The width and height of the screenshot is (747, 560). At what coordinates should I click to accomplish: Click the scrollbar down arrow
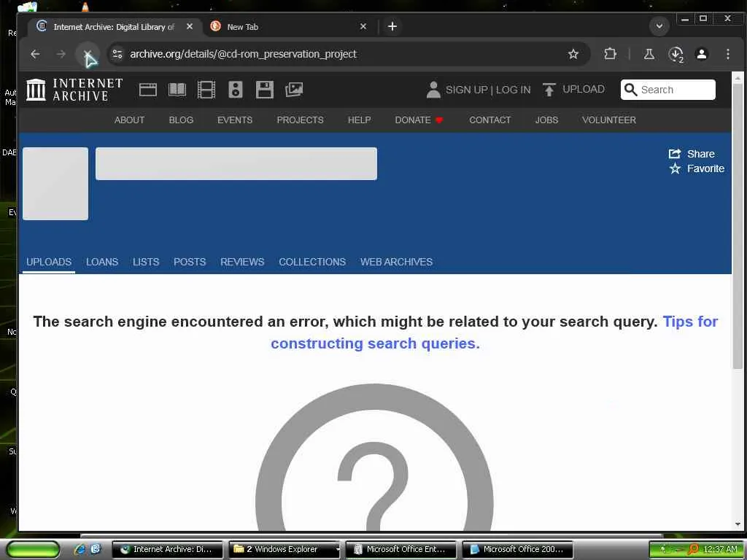[738, 524]
